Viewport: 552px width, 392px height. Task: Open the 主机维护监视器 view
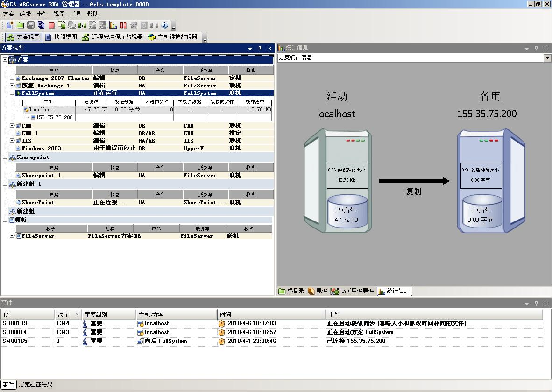pos(173,37)
